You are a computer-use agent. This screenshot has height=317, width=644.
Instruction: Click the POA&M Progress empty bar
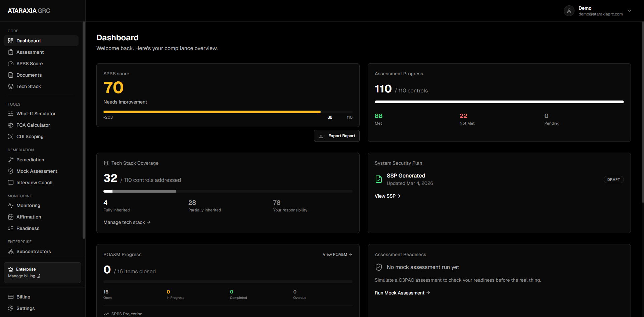228,282
